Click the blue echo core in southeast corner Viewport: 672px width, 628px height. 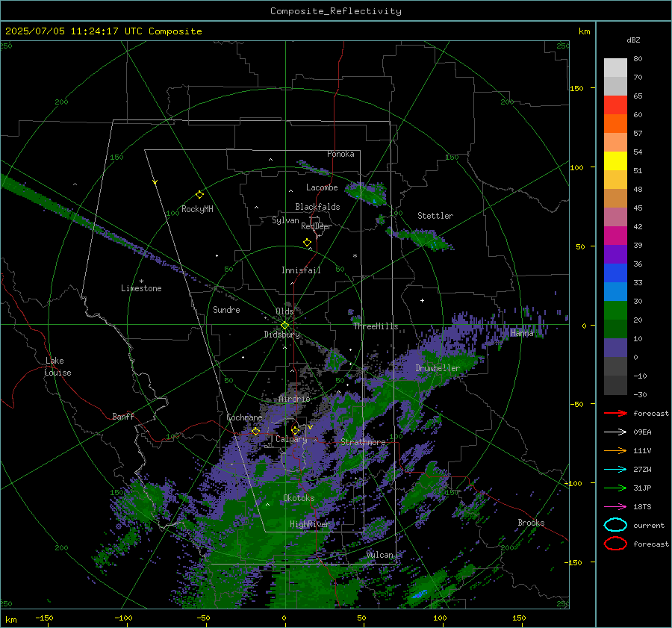click(419, 594)
